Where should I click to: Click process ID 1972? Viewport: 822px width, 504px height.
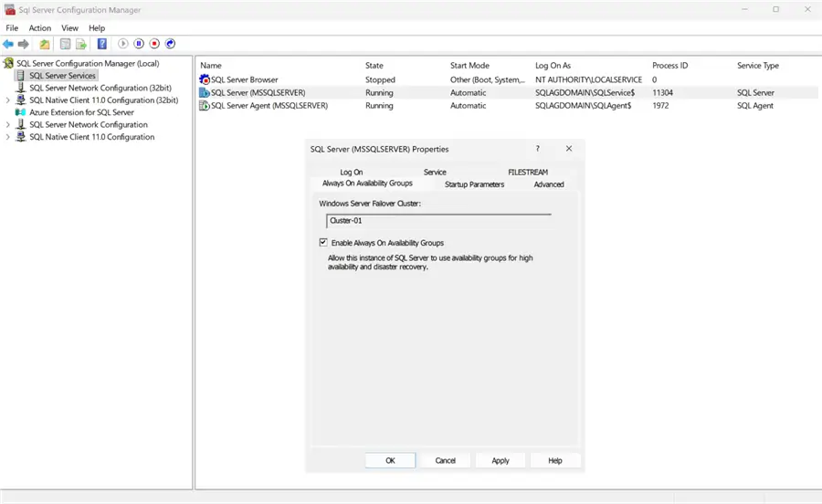point(660,105)
